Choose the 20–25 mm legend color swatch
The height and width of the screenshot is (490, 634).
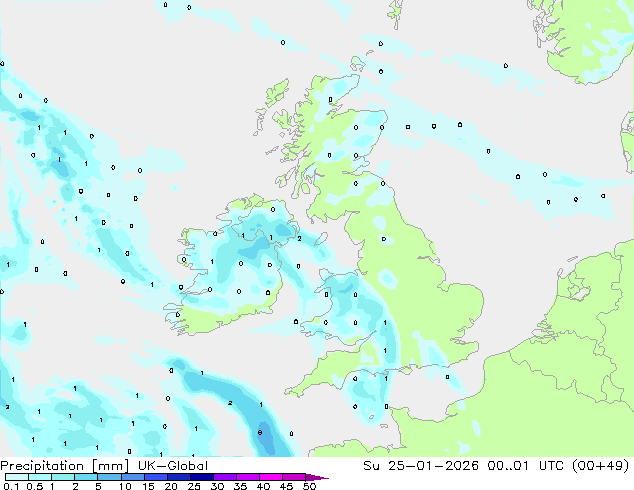pos(179,477)
